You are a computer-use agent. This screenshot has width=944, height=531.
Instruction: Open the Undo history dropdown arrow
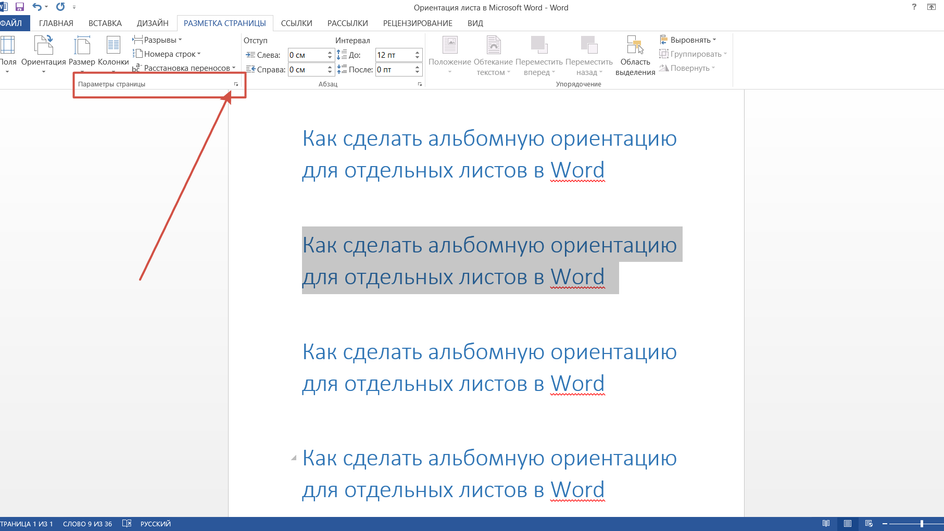tap(46, 7)
